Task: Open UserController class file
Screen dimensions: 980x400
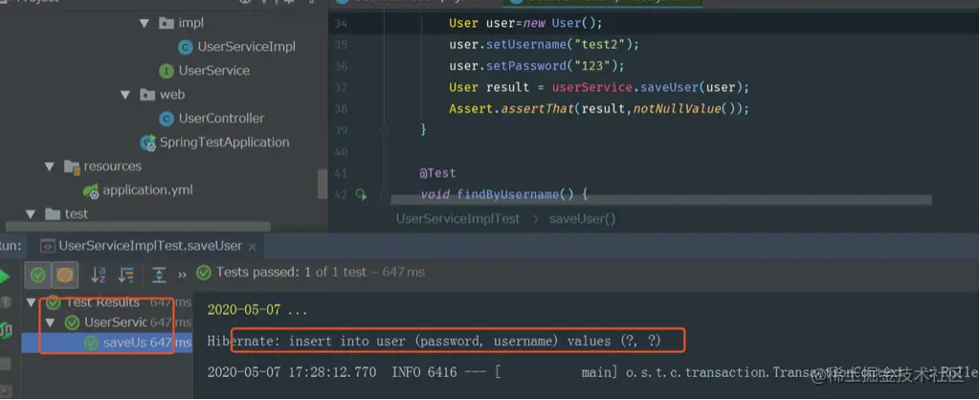Action: (221, 118)
